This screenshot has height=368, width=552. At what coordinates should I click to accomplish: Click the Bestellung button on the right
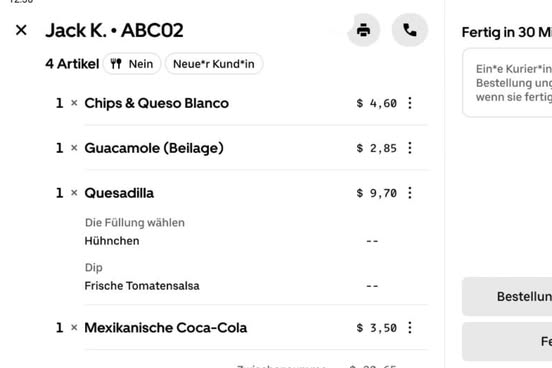[507, 297]
